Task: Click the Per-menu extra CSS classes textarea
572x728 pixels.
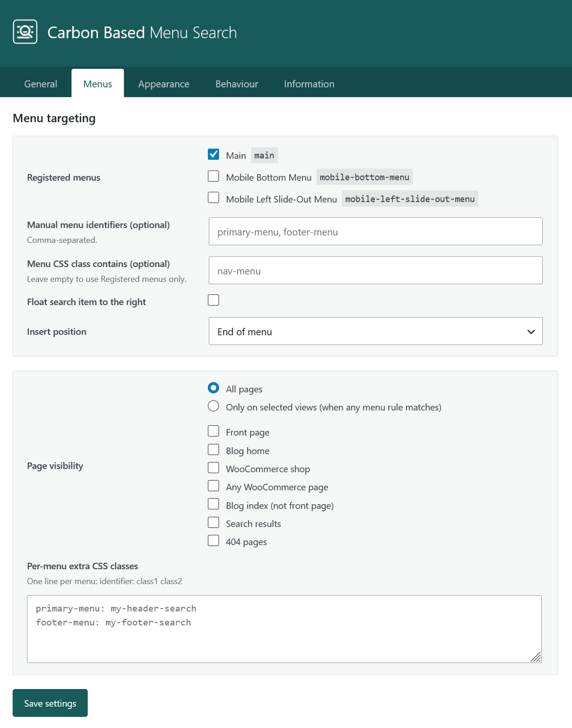Action: tap(284, 629)
